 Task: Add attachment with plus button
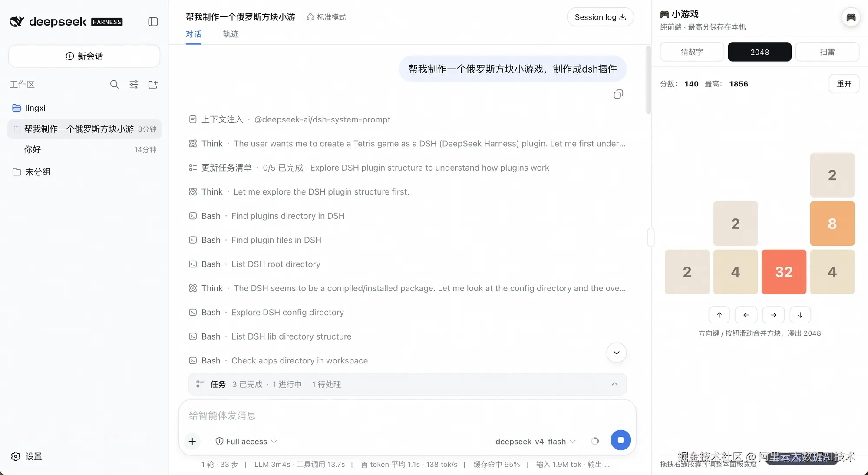[x=192, y=441]
